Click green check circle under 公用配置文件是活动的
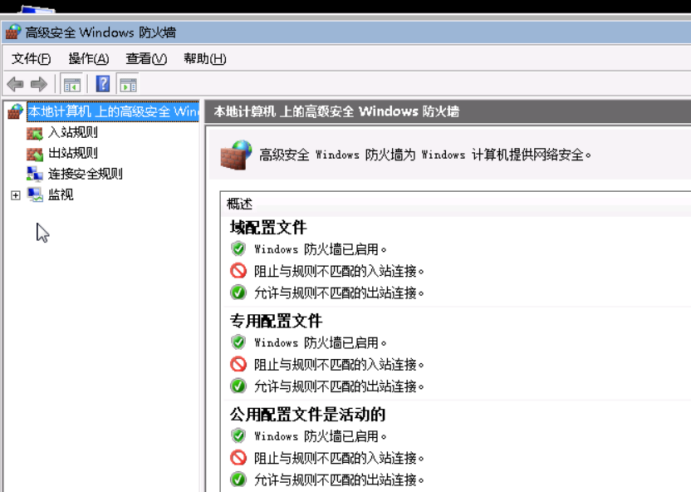692x492 pixels. (238, 479)
